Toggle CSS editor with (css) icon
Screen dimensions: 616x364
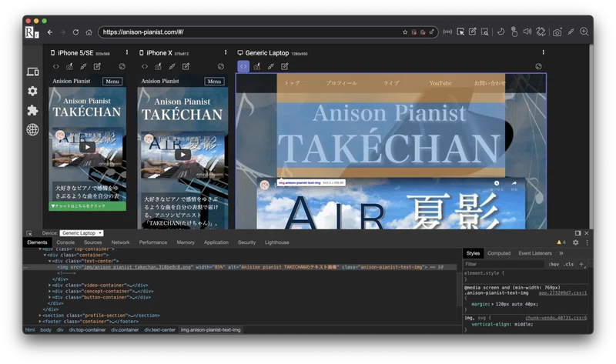point(447,32)
